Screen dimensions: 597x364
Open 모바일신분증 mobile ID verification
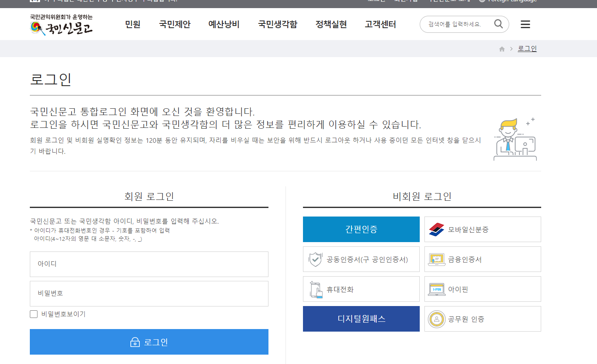pyautogui.click(x=482, y=229)
